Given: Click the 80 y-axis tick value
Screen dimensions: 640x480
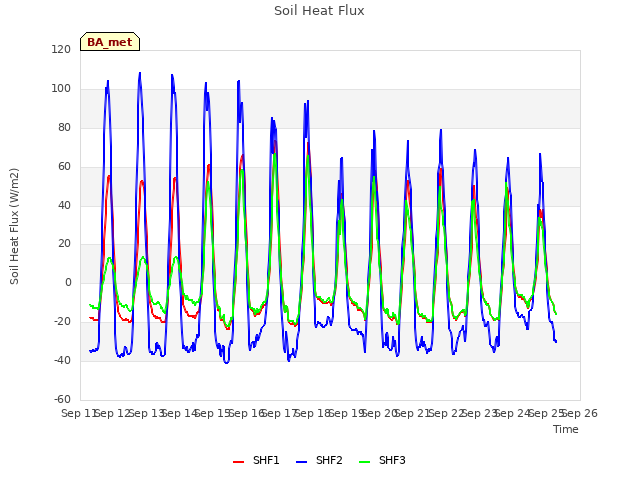Looking at the screenshot, I should (x=64, y=127).
